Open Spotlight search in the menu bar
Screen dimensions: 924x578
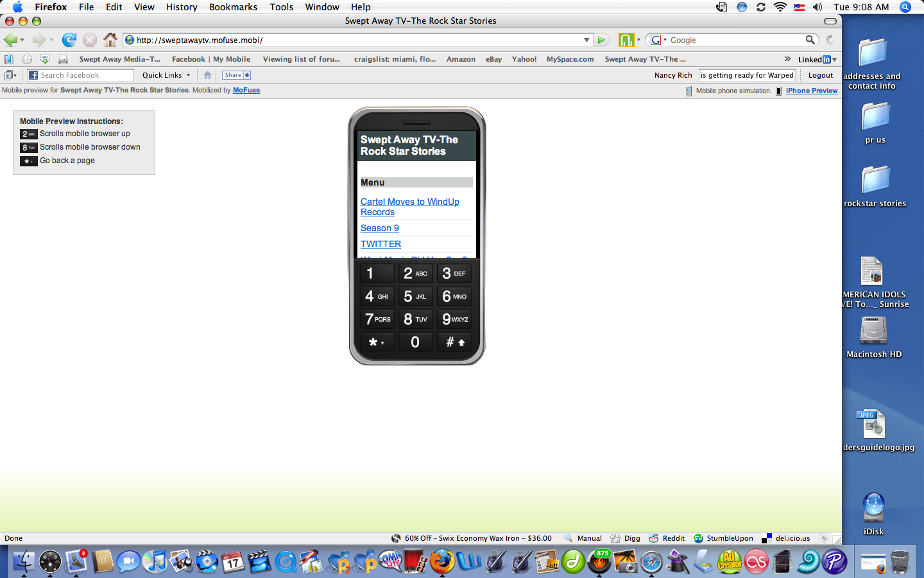[905, 7]
